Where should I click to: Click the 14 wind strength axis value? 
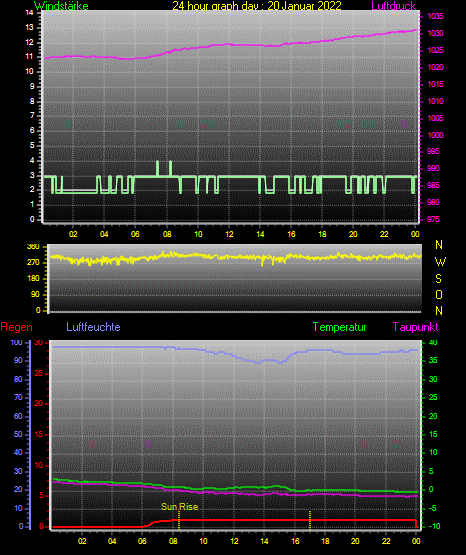tap(29, 13)
